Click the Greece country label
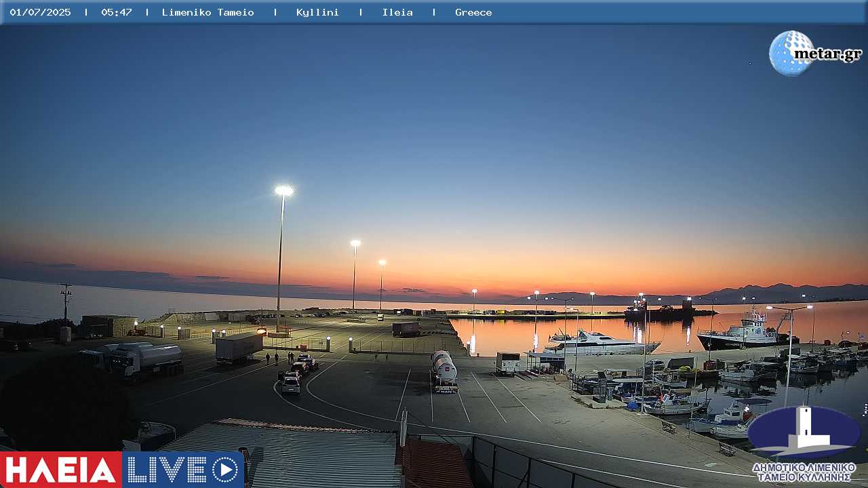The height and width of the screenshot is (488, 868). coord(473,12)
